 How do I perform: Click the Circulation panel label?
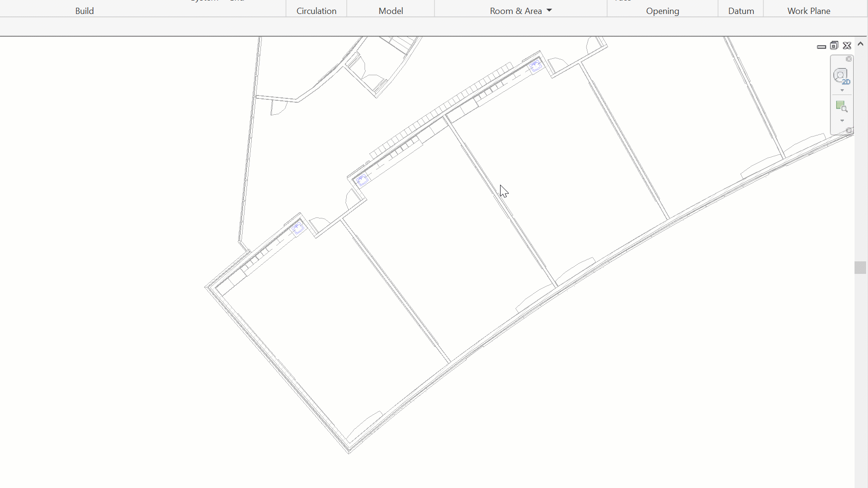(x=316, y=11)
